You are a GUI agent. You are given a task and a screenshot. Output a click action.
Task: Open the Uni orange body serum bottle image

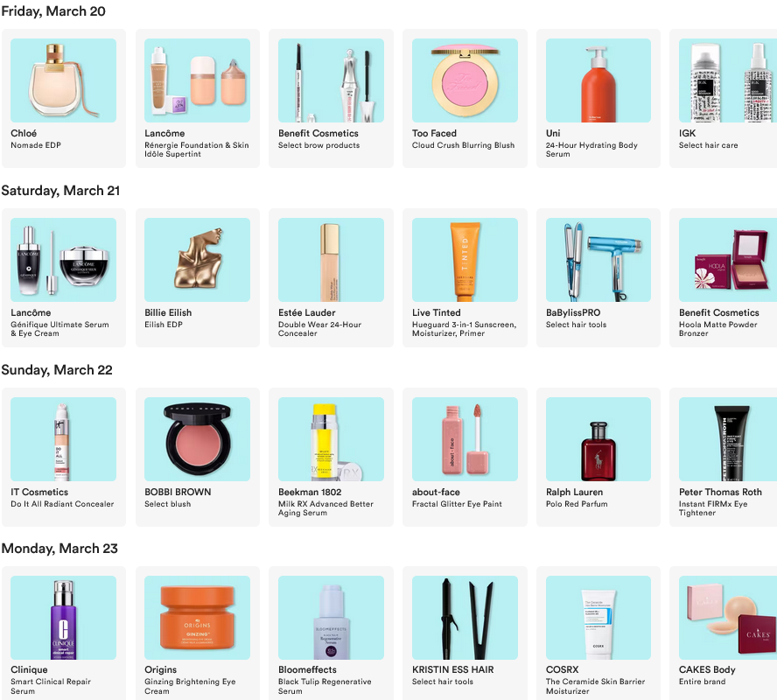point(598,80)
